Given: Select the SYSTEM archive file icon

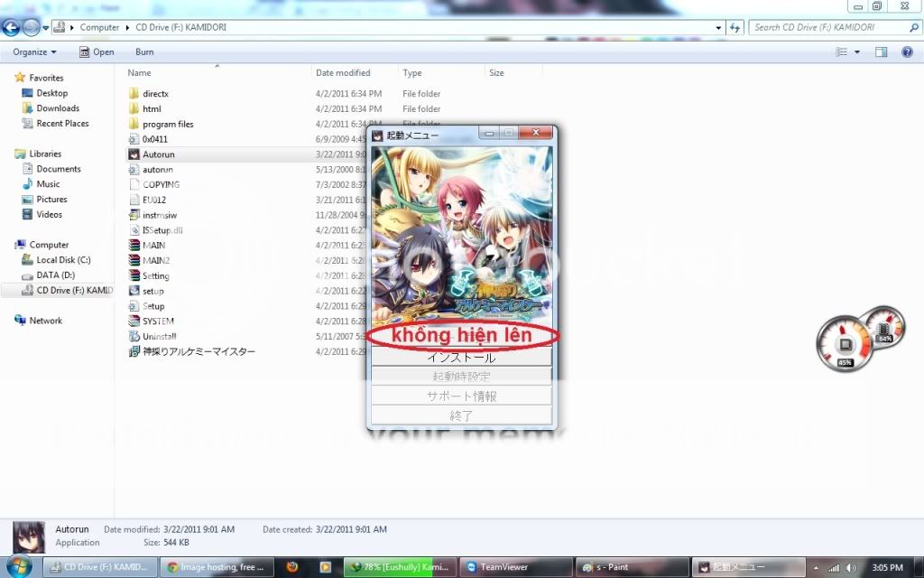Looking at the screenshot, I should pos(134,322).
